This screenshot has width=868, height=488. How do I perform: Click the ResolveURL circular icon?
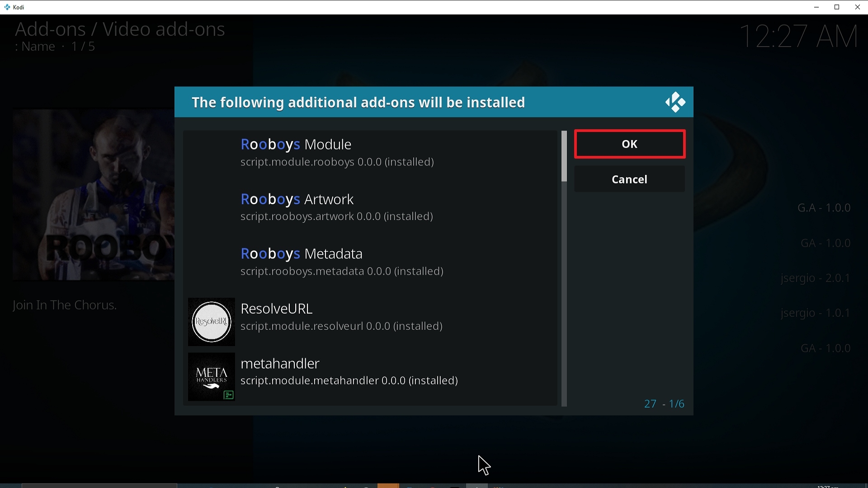click(x=212, y=322)
